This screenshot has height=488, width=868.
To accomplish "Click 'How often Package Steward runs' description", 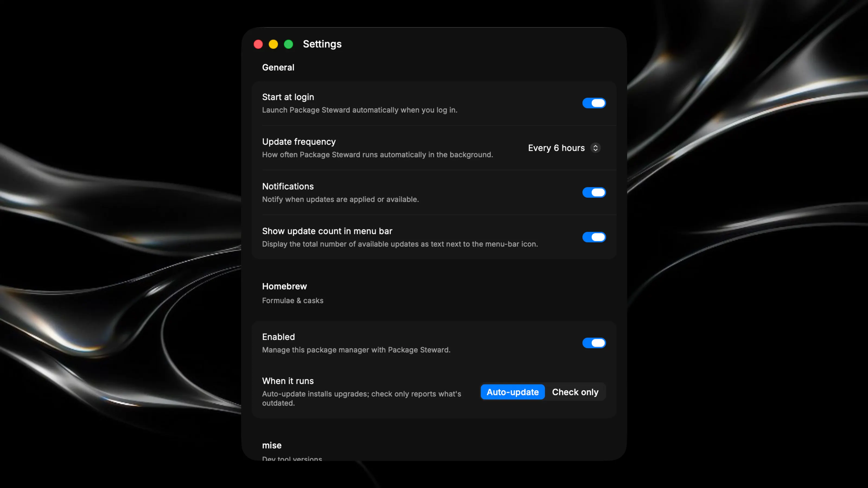I will pyautogui.click(x=377, y=155).
